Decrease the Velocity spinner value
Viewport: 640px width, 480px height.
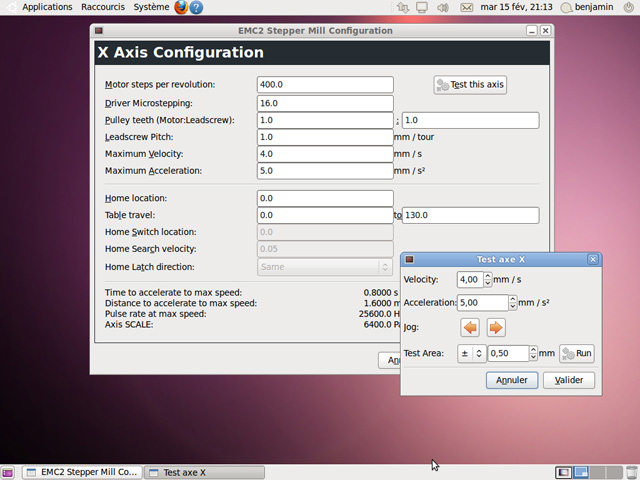pos(488,283)
